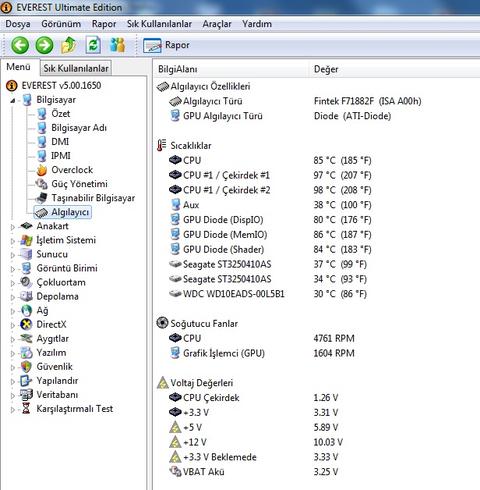Click the Anakart motherboard icon
This screenshot has width=480, height=490.
click(26, 226)
